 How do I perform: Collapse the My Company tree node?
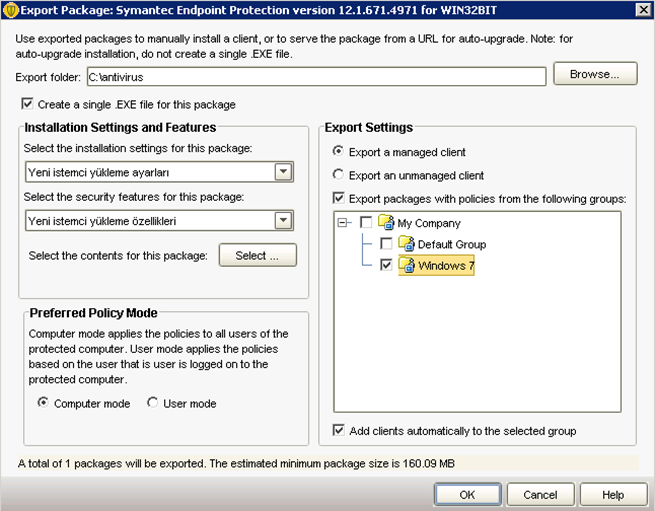342,222
